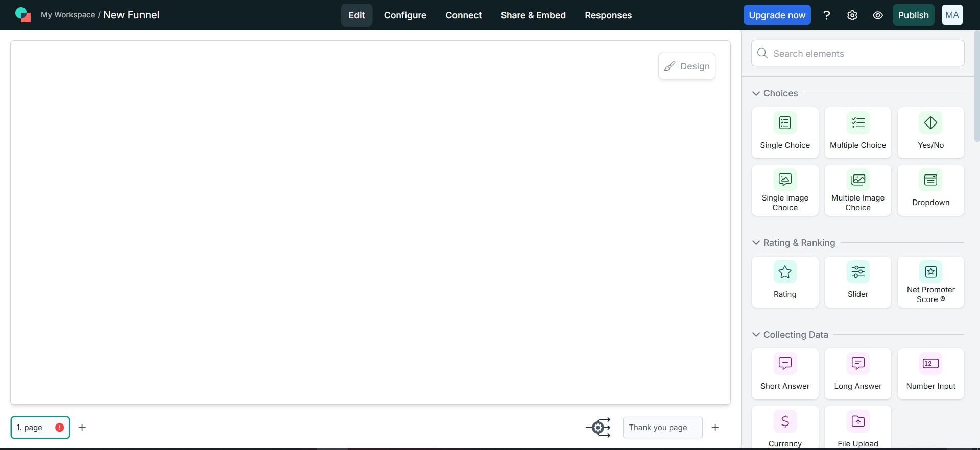The width and height of the screenshot is (980, 450).
Task: Add the Slider element
Action: pyautogui.click(x=858, y=282)
